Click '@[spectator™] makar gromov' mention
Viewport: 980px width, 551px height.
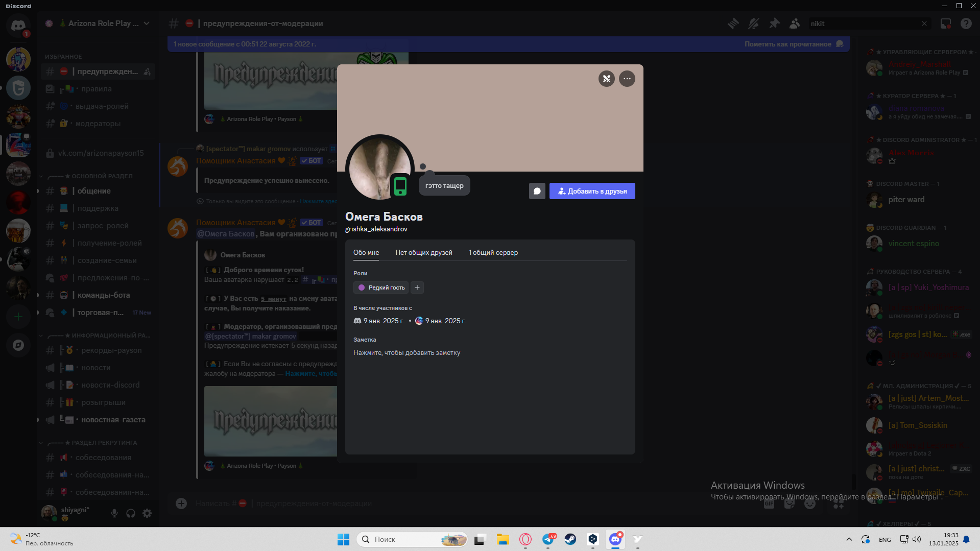click(250, 337)
